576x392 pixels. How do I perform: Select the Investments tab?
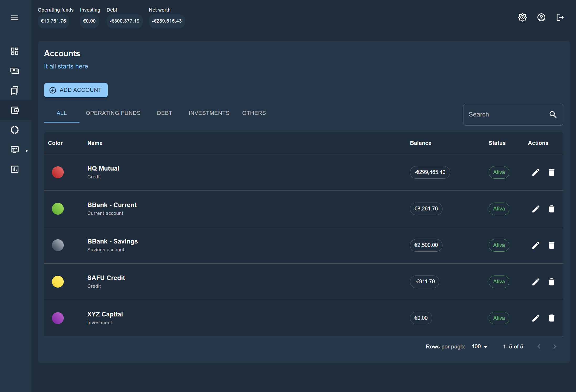tap(209, 113)
